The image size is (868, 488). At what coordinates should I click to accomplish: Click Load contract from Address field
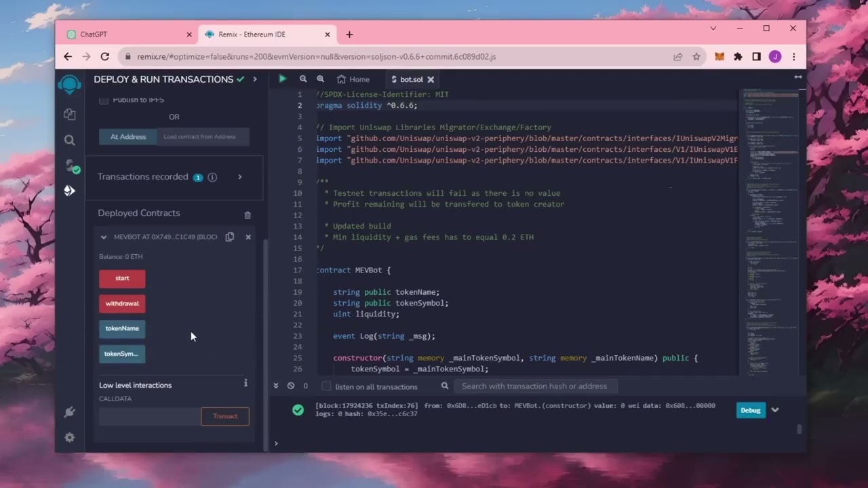[203, 137]
